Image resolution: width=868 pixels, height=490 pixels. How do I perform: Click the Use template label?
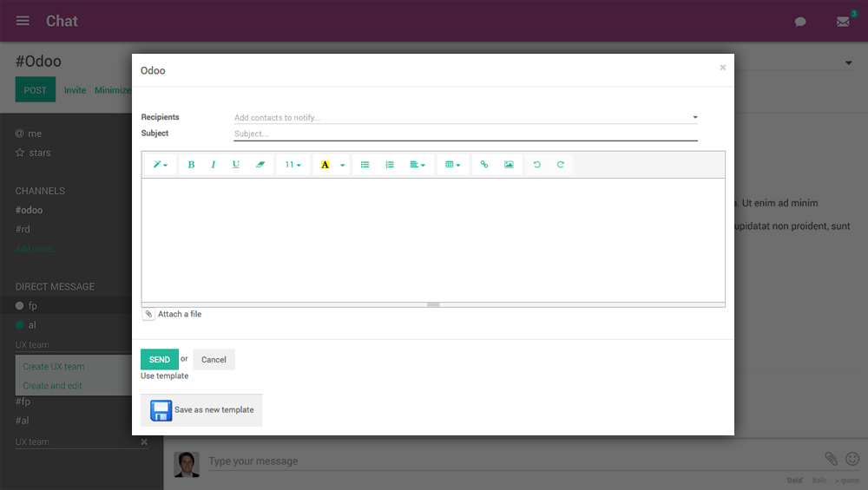coord(164,376)
